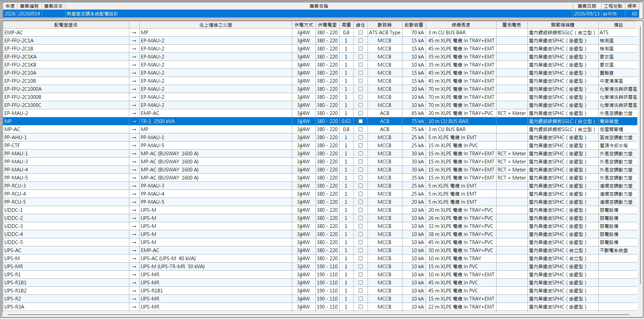644x319 pixels.
Task: Click the 專案名稱 header in the project table
Action: pos(319,6)
